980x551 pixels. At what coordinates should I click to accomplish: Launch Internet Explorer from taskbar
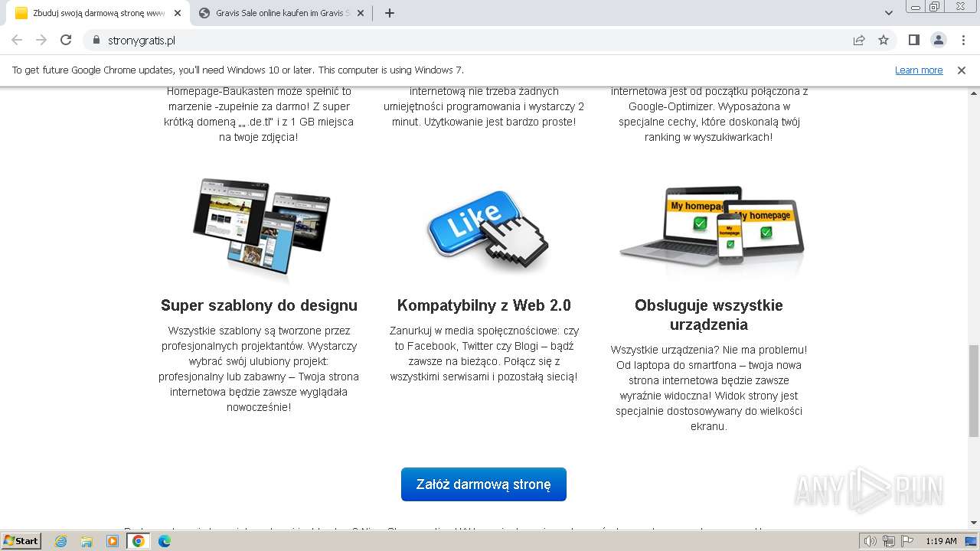point(60,541)
